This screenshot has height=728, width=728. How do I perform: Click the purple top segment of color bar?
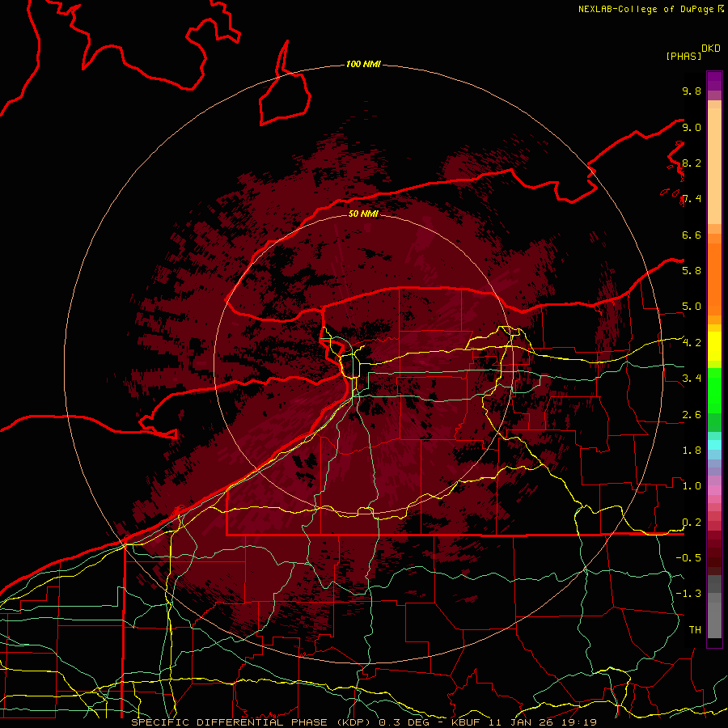[x=714, y=81]
